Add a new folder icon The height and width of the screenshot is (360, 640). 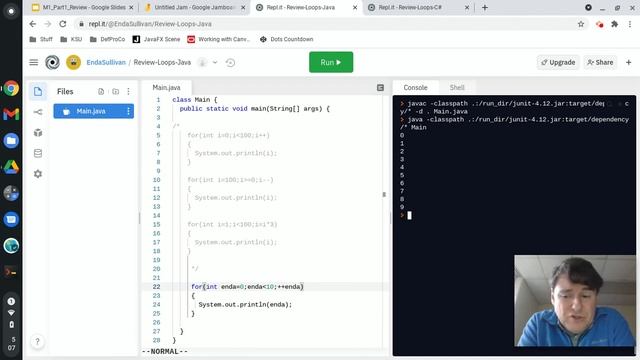(x=116, y=91)
